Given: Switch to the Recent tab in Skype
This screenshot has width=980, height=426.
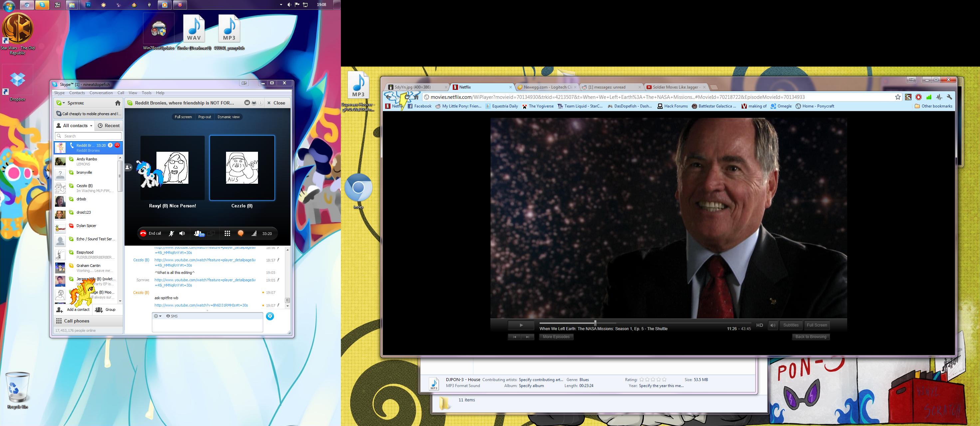Looking at the screenshot, I should [x=109, y=125].
